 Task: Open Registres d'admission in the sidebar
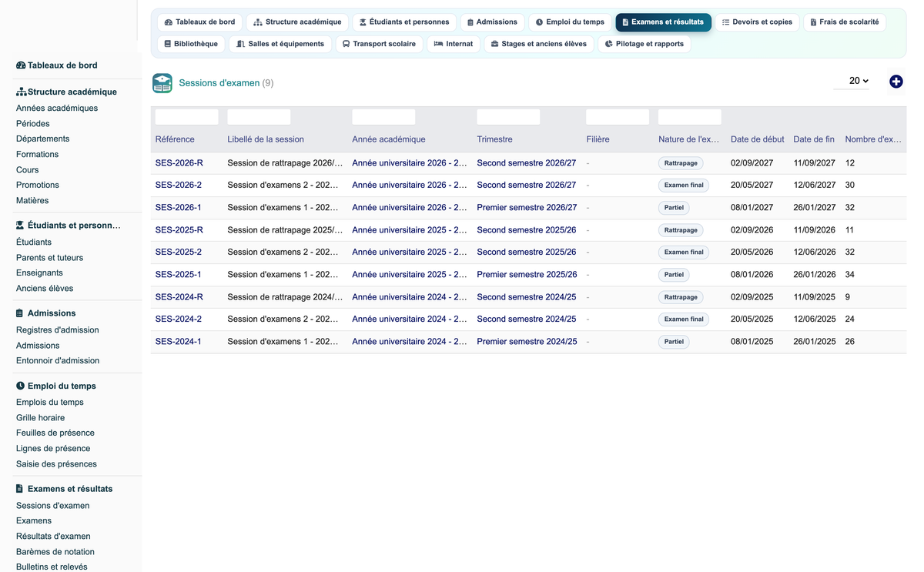click(x=58, y=329)
